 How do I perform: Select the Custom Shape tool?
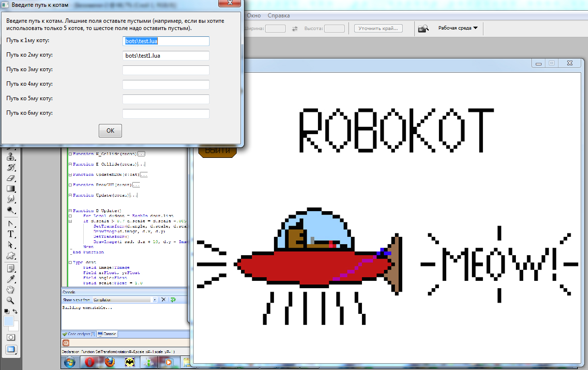pos(11,256)
